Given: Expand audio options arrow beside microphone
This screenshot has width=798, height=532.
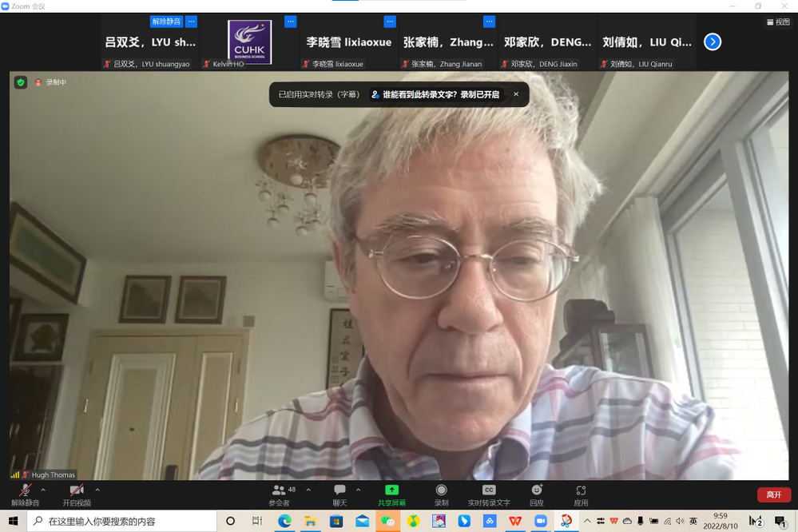Looking at the screenshot, I should coord(43,490).
